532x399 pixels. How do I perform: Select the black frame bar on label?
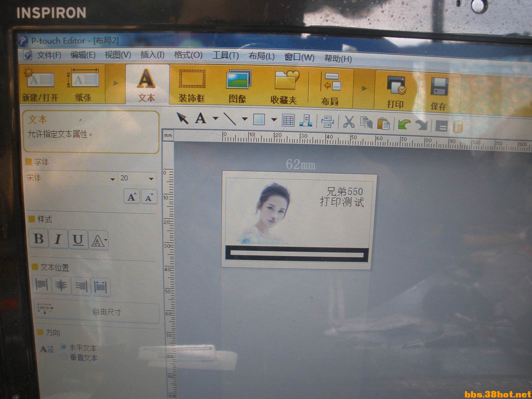point(297,253)
